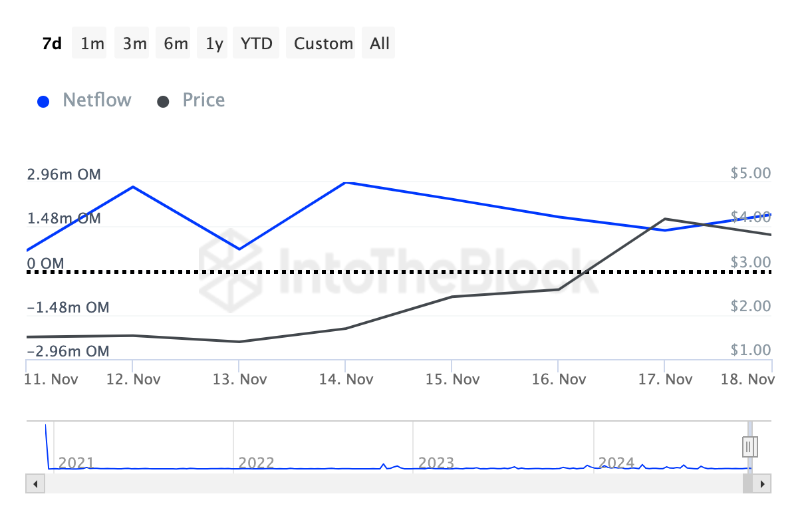Screen dimensions: 798x532
Task: Hide the Netflow legend label
Action: (x=97, y=100)
